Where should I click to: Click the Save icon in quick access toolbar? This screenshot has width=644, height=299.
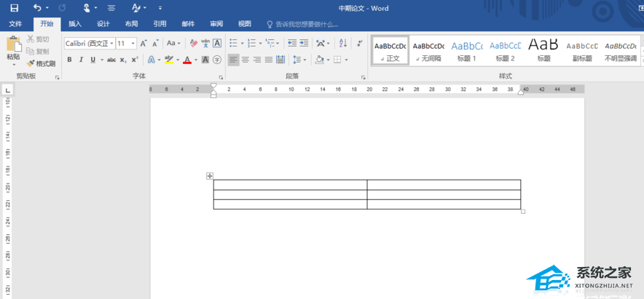[14, 8]
